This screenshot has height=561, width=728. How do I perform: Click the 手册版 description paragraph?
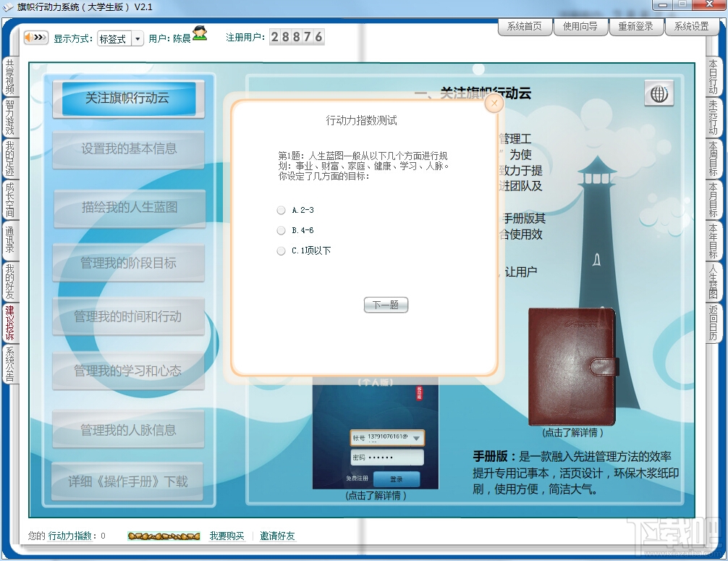pyautogui.click(x=576, y=473)
